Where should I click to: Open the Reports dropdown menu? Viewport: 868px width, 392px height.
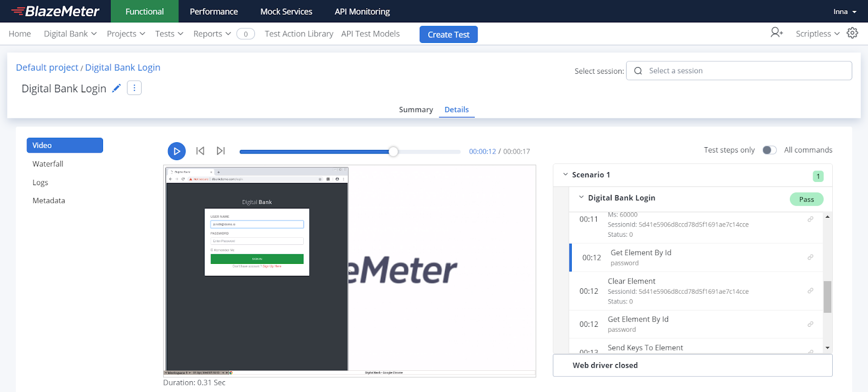coord(212,34)
